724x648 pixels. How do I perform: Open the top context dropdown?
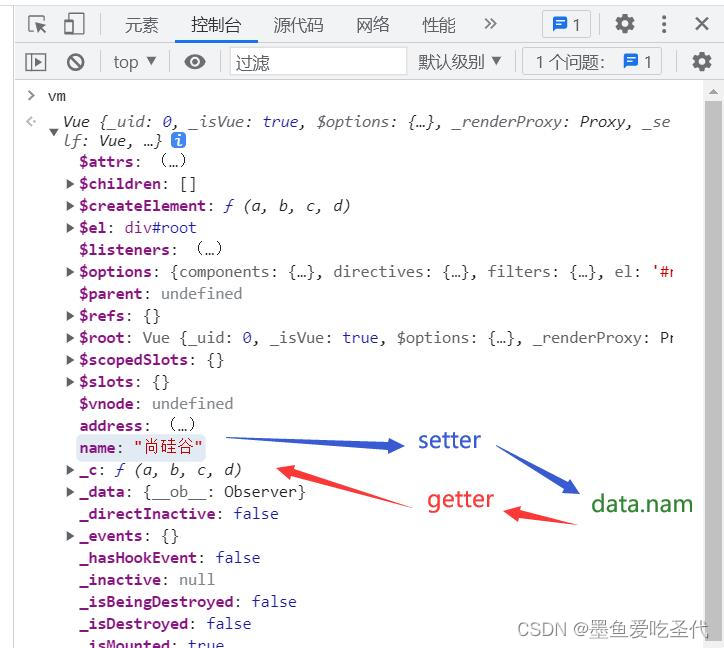(134, 62)
